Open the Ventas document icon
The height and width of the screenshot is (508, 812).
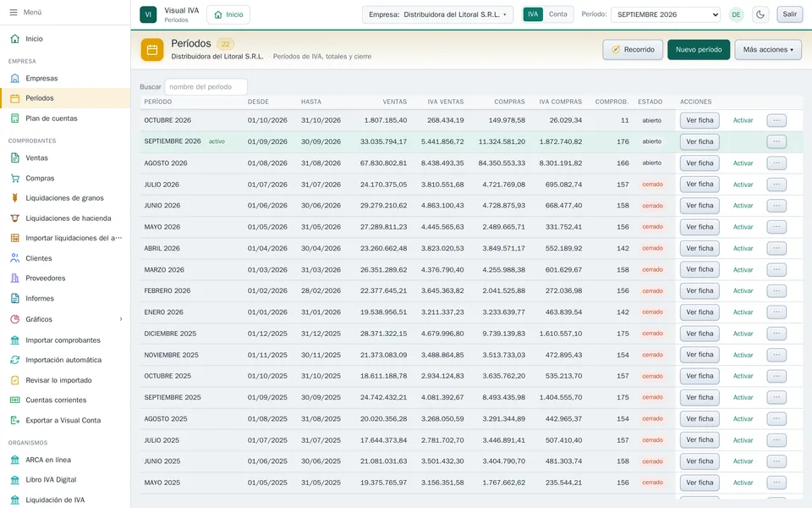click(15, 158)
